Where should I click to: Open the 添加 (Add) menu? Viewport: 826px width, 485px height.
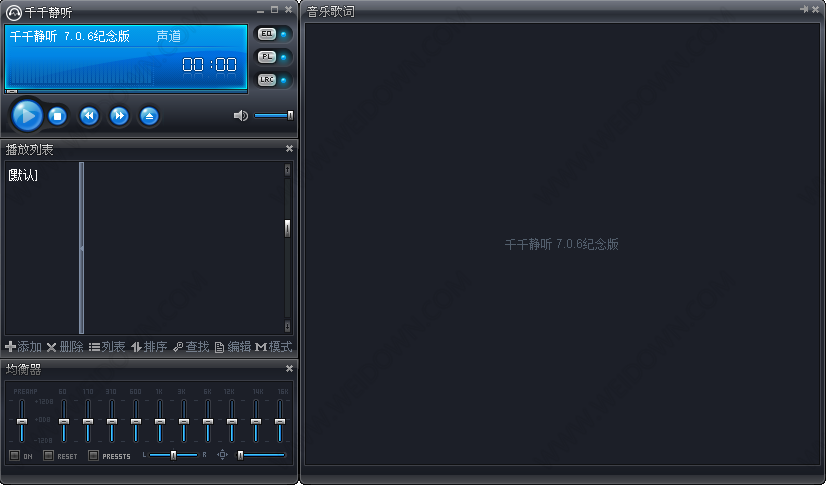tap(23, 347)
